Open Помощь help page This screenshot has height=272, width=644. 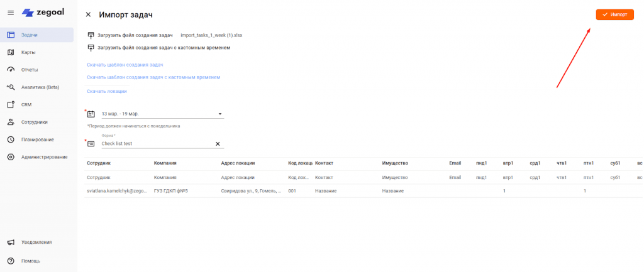pos(30,261)
